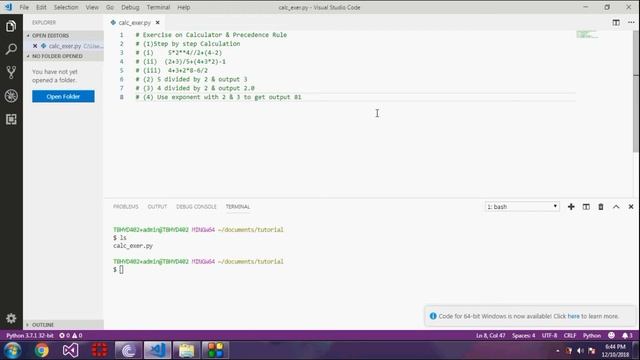Screen dimensions: 640x360
Task: Launch Google Chrome from the taskbar
Action: (x=41, y=350)
